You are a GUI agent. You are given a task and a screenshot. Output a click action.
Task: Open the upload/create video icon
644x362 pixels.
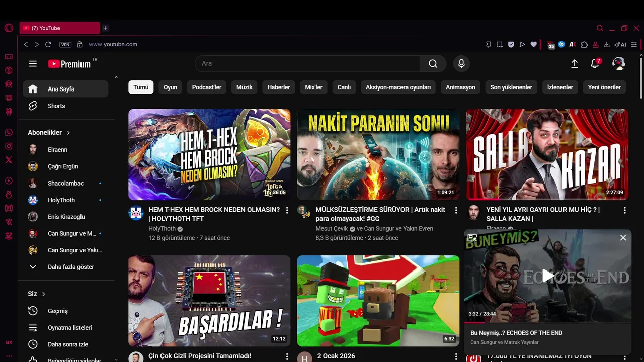tap(575, 64)
